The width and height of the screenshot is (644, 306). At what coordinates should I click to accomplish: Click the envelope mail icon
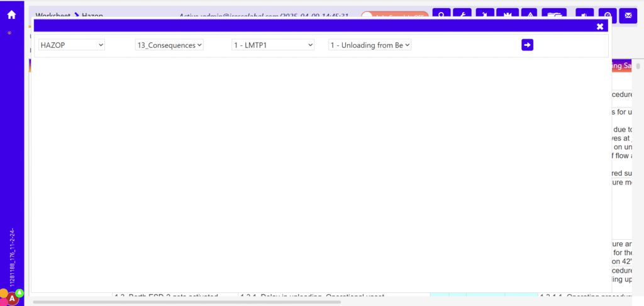coord(628,14)
